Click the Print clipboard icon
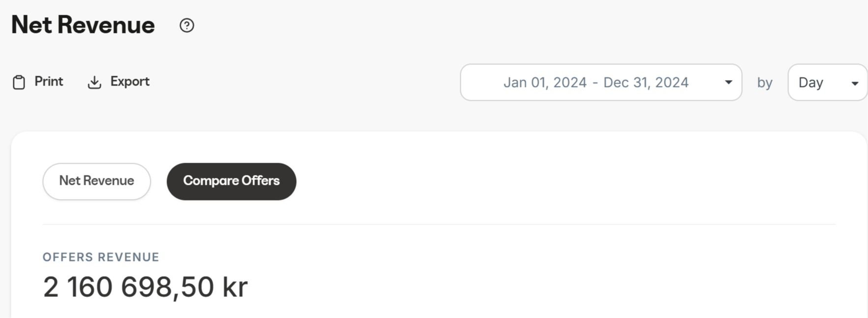 point(19,82)
